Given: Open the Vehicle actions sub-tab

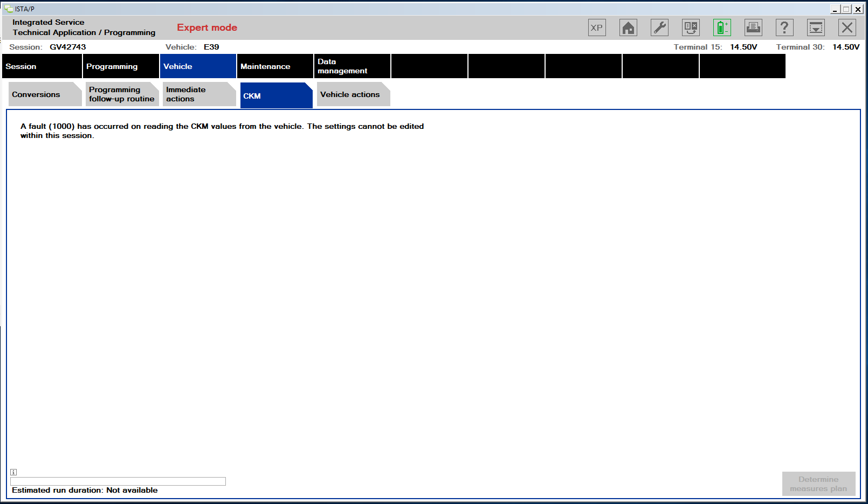Looking at the screenshot, I should pyautogui.click(x=353, y=94).
